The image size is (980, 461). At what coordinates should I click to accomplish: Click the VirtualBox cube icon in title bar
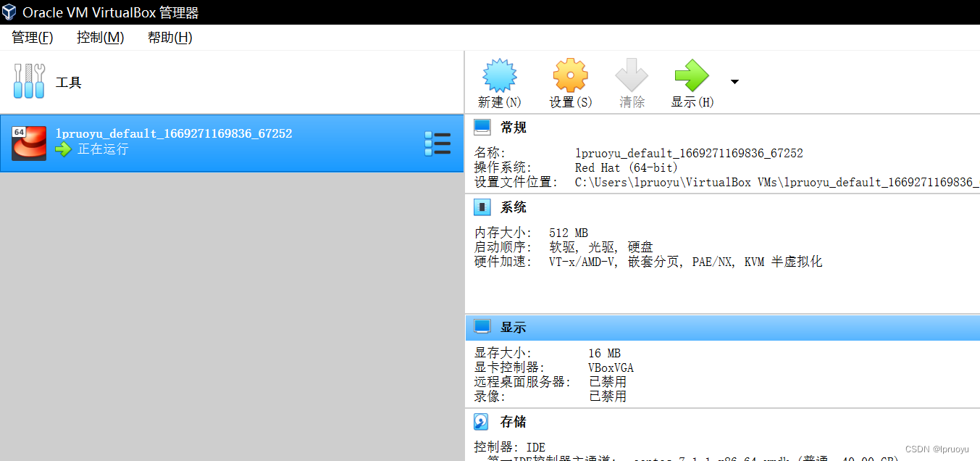point(10,12)
